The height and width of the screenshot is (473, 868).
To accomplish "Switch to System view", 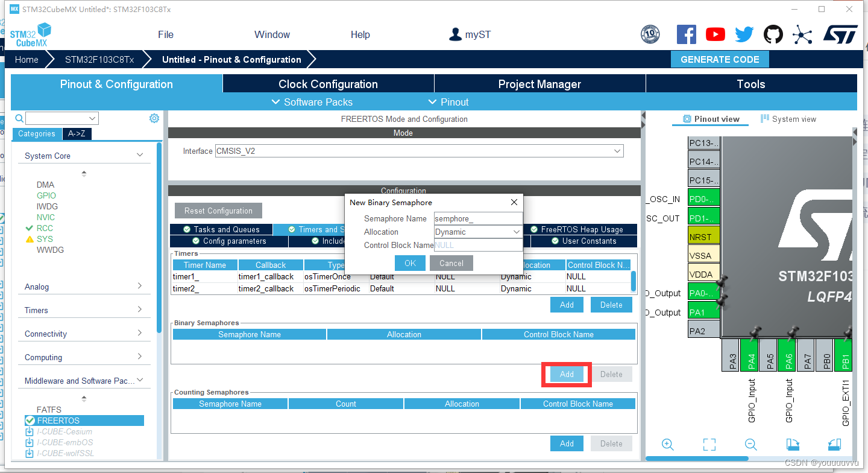I will (x=788, y=119).
